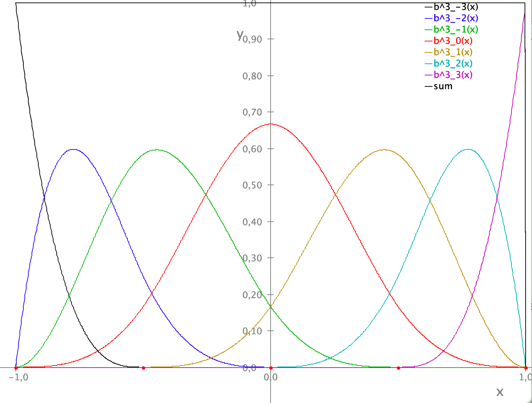This screenshot has width=532, height=403.
Task: Click the 0,80 y-axis tick label
Action: pyautogui.click(x=252, y=76)
